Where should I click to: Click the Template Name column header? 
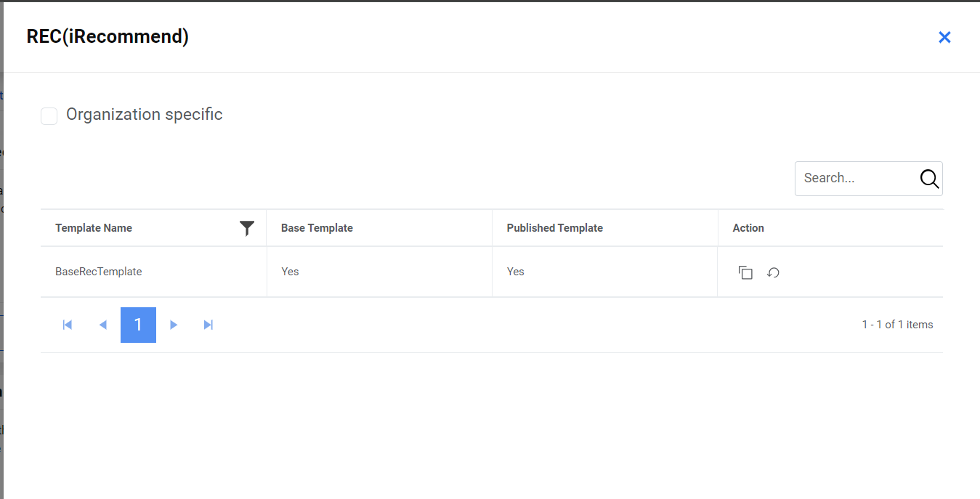pyautogui.click(x=94, y=228)
